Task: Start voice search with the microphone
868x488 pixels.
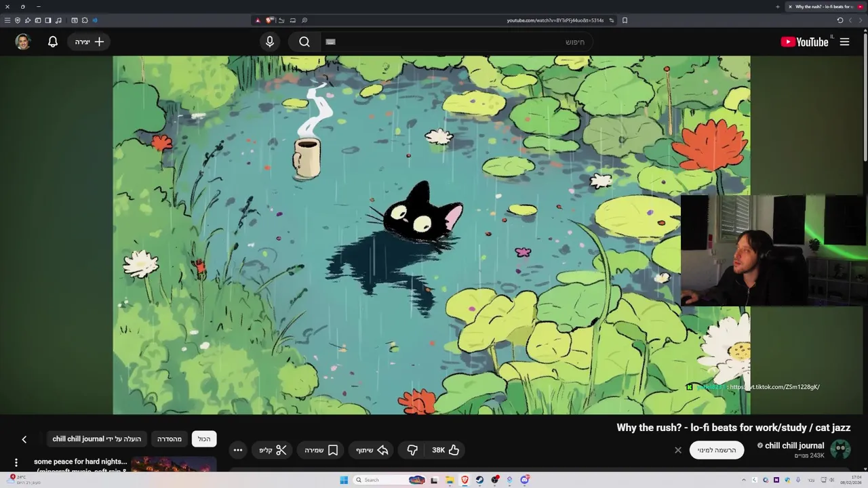Action: [x=270, y=42]
